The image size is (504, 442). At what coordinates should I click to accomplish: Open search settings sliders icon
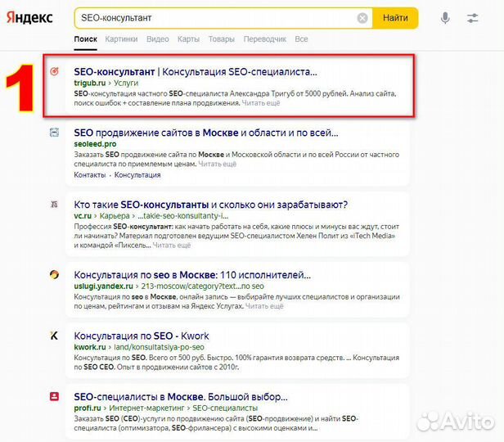click(x=473, y=18)
